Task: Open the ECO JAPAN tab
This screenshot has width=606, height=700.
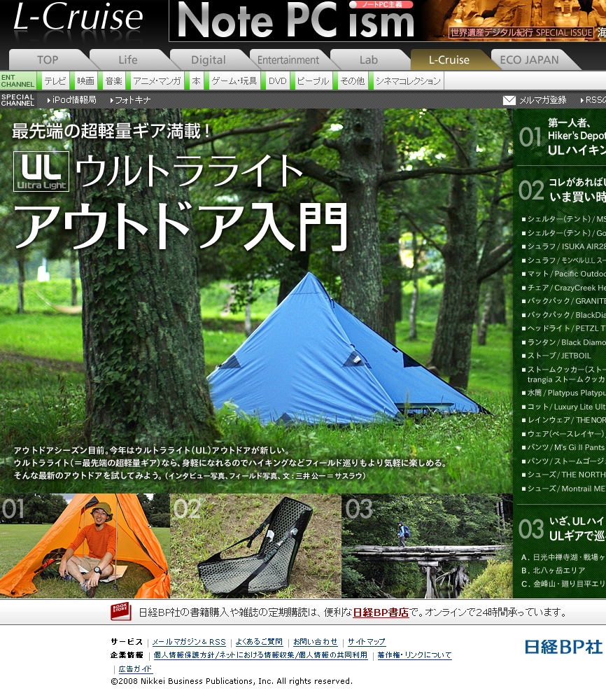Action: (530, 59)
